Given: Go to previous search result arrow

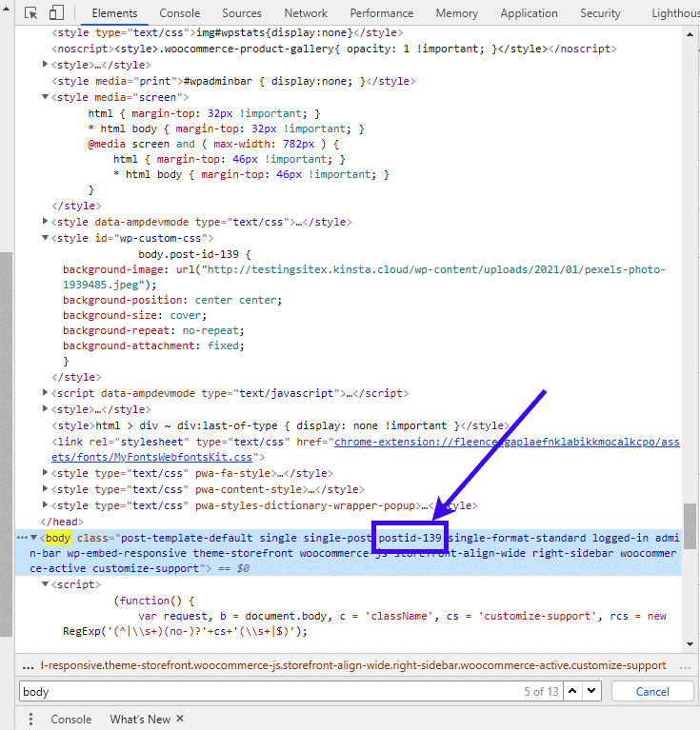Looking at the screenshot, I should tap(572, 691).
